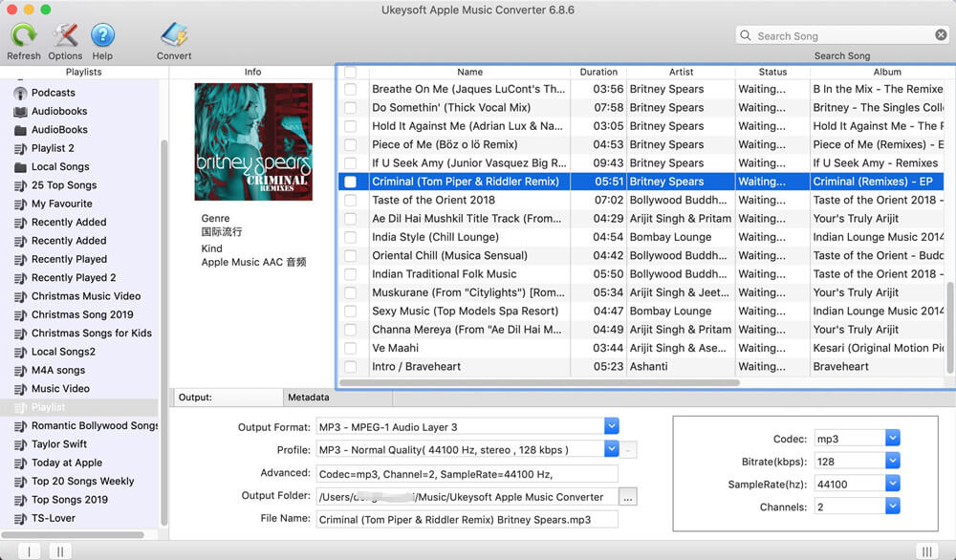Viewport: 956px width, 560px height.
Task: Click the Help icon
Action: tap(103, 35)
